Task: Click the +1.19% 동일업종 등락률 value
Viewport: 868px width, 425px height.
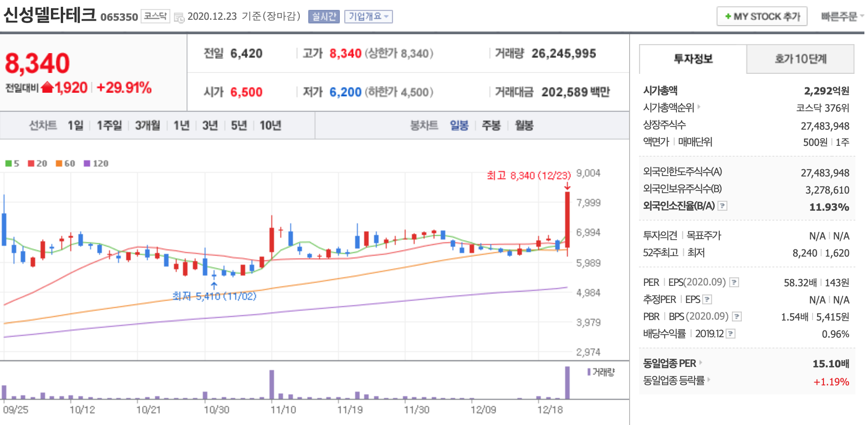Action: 831,382
